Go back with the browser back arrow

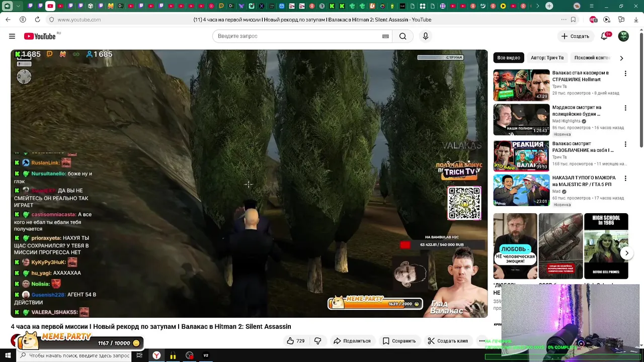pyautogui.click(x=8, y=20)
